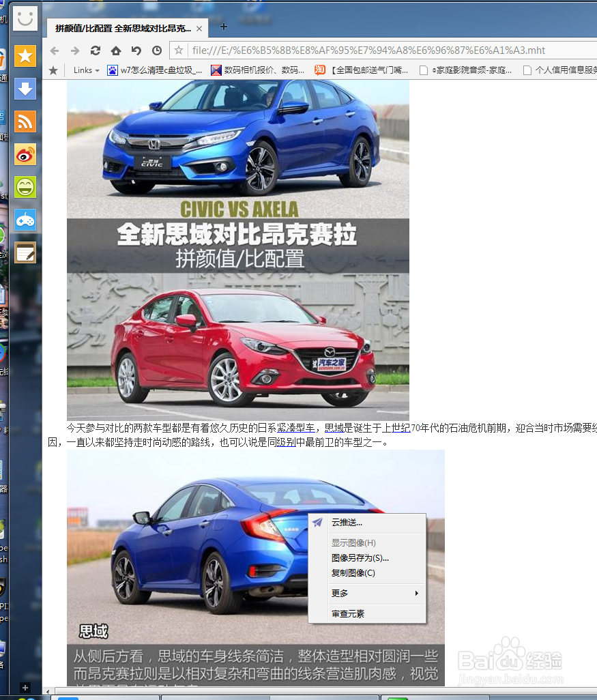This screenshot has width=597, height=700.
Task: Click the smiley face avatar icon
Action: 25,18
